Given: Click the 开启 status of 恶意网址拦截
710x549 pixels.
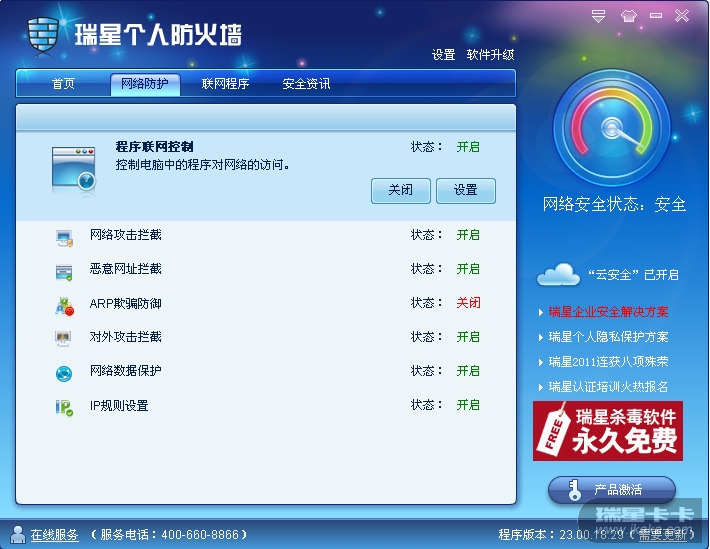Looking at the screenshot, I should 468,269.
